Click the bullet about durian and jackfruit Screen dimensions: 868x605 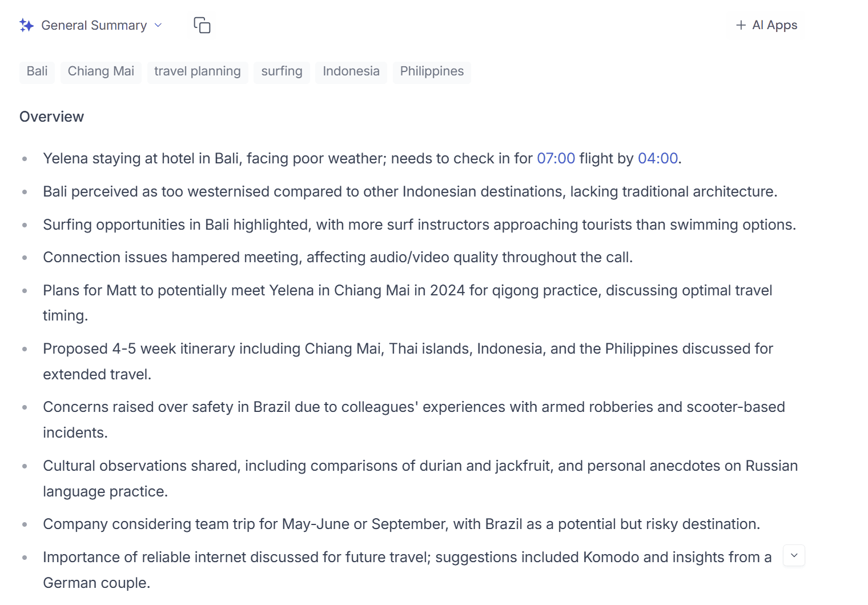tap(420, 479)
